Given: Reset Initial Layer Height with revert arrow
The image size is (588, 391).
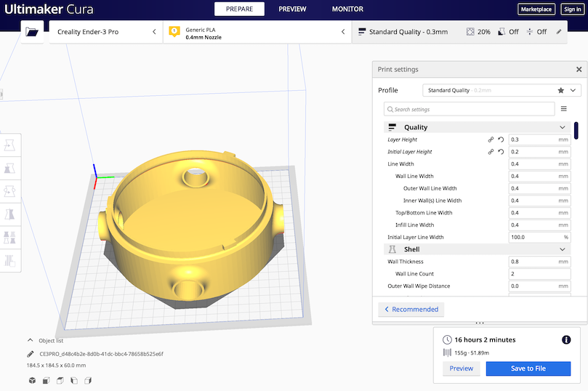Looking at the screenshot, I should pos(501,152).
